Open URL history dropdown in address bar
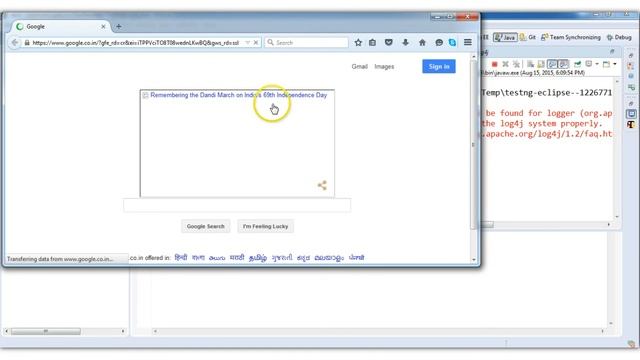Viewport: 640px width, 360px height. pyautogui.click(x=247, y=42)
